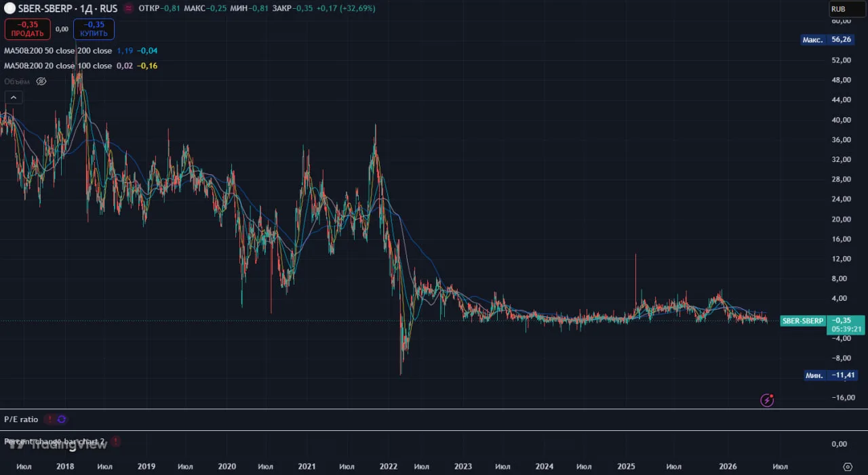Click the Percent change bar chart error icon
Viewport: 868px width, 475px height.
click(x=116, y=442)
